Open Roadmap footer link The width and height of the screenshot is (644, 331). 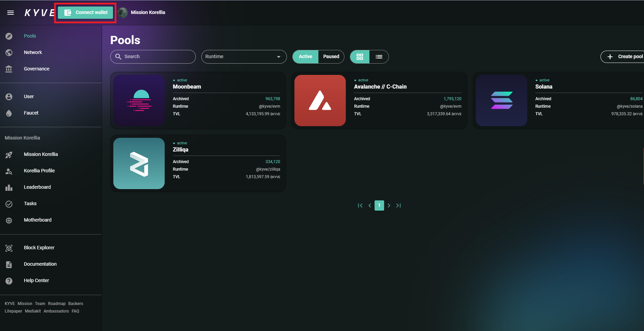coord(57,304)
